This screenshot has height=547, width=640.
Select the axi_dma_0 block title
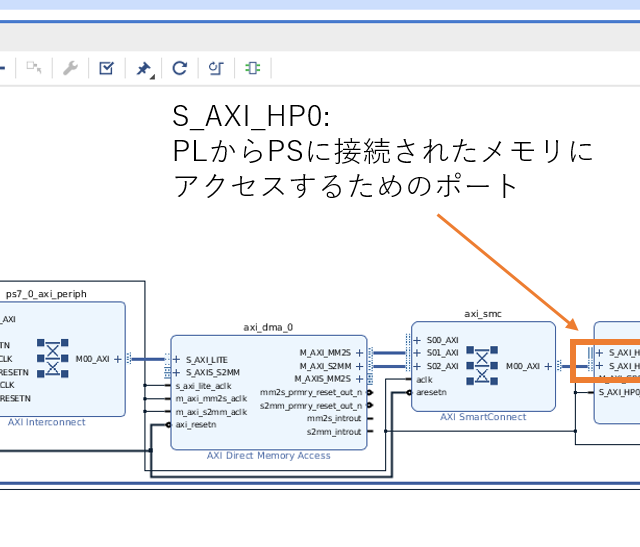268,327
